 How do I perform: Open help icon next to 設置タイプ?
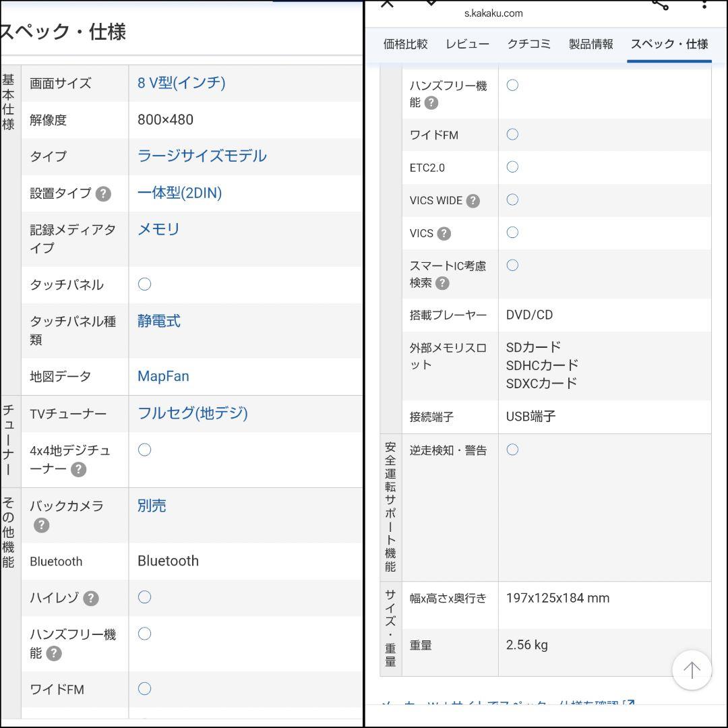click(x=103, y=193)
